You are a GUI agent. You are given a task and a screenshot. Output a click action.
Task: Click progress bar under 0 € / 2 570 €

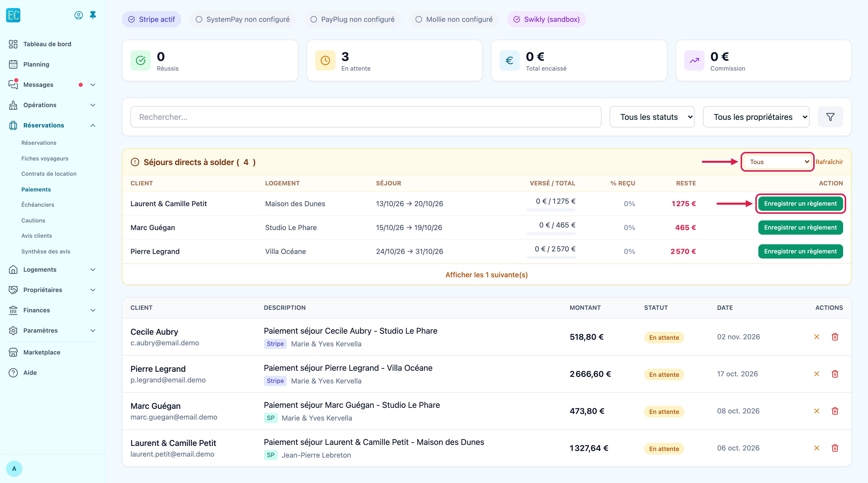(551, 257)
